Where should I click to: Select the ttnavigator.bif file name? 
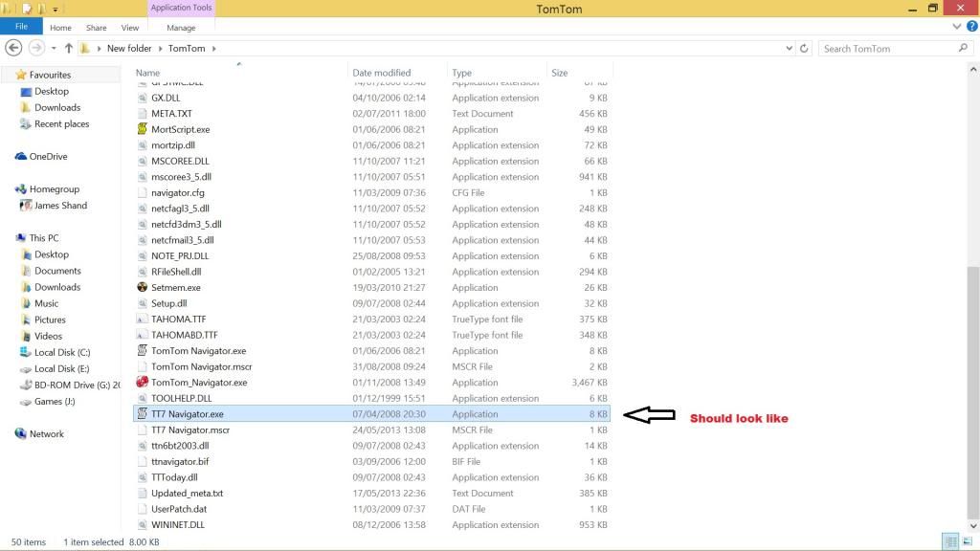[180, 461]
